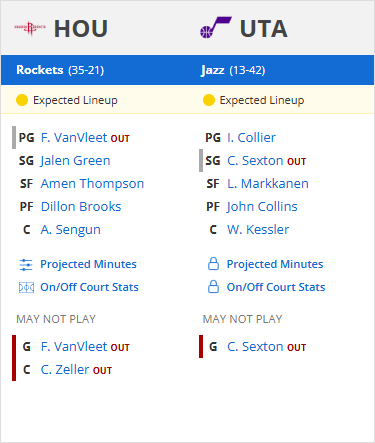The width and height of the screenshot is (375, 443).
Task: Click C. Sexton under Jazz May Not Play
Action: pyautogui.click(x=256, y=347)
